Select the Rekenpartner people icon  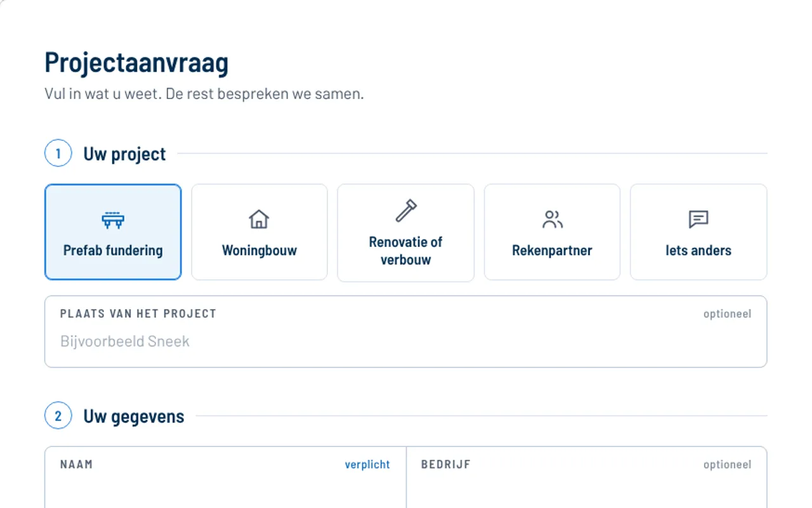[553, 220]
